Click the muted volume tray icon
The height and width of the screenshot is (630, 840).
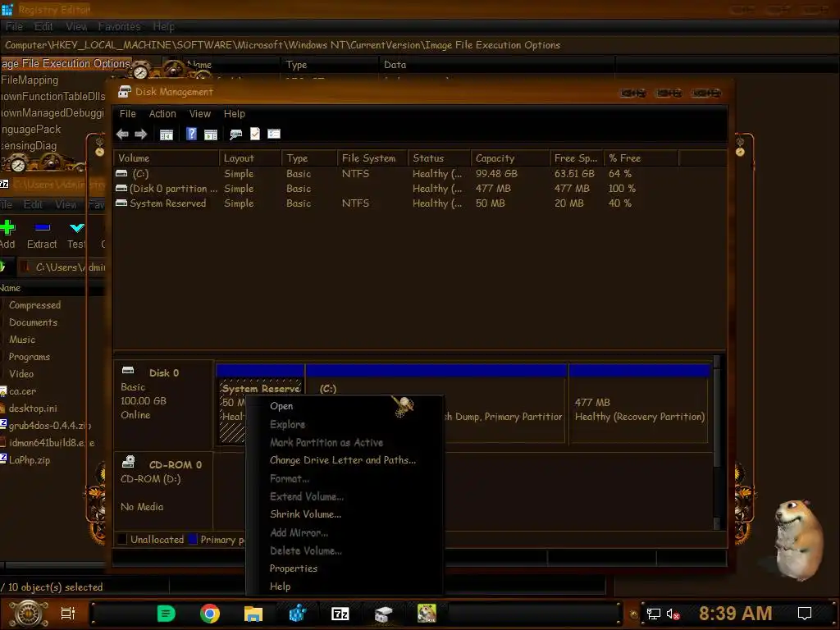(673, 614)
